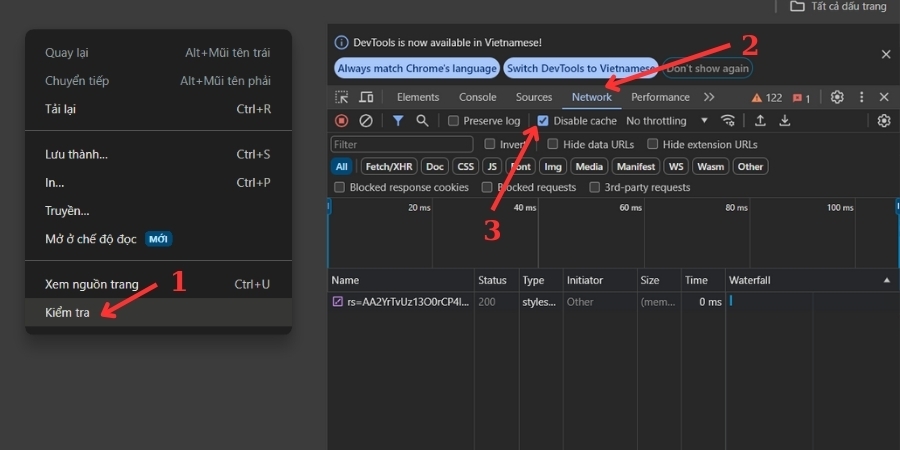Screen dimensions: 900x450
Task: Check Blocked response cookies
Action: [x=340, y=187]
